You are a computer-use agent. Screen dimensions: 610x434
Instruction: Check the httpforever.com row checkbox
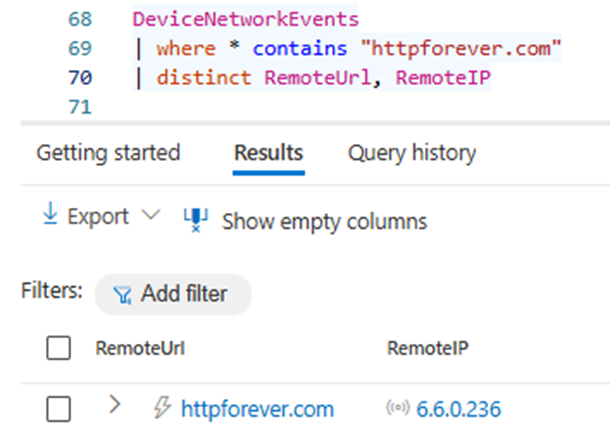59,408
